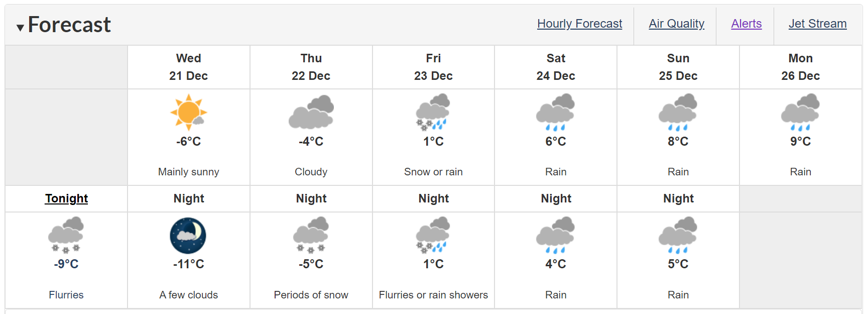Click the Periods of snow night icon
Screen dimensions: 868x314
pyautogui.click(x=311, y=235)
